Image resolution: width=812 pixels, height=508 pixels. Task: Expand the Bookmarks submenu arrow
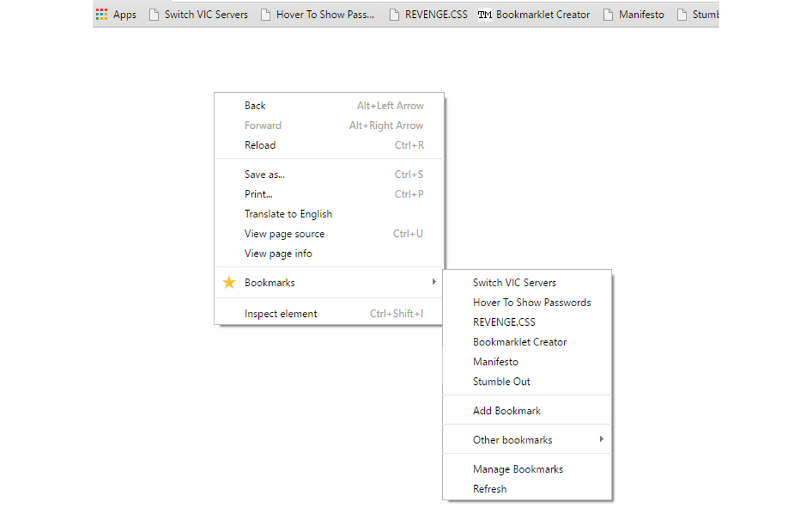[x=434, y=281]
